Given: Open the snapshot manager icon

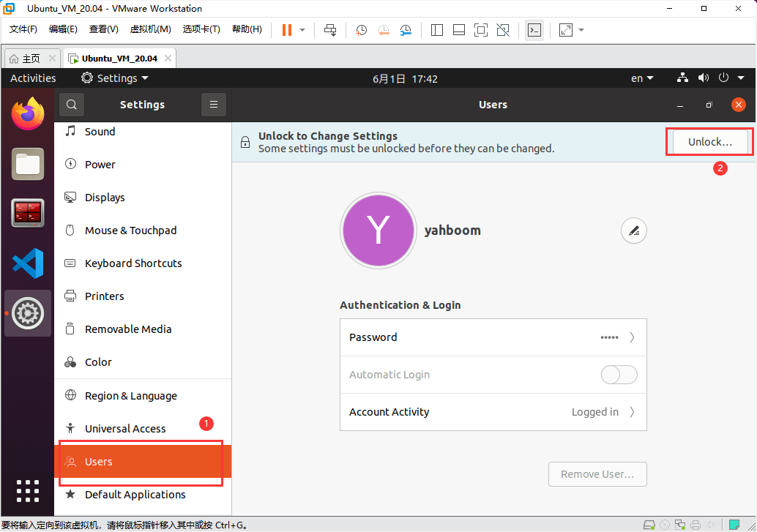Looking at the screenshot, I should tap(406, 30).
